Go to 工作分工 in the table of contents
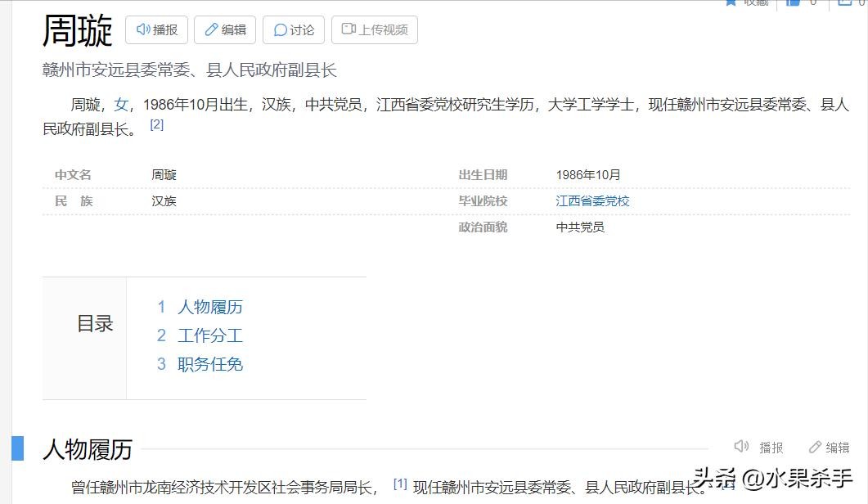The width and height of the screenshot is (868, 504). [209, 335]
